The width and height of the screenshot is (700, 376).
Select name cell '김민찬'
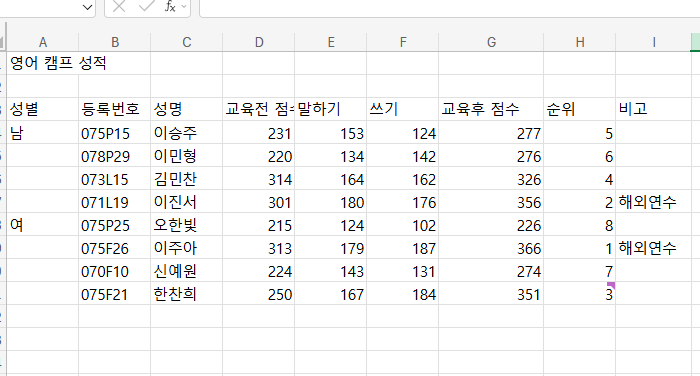point(187,179)
